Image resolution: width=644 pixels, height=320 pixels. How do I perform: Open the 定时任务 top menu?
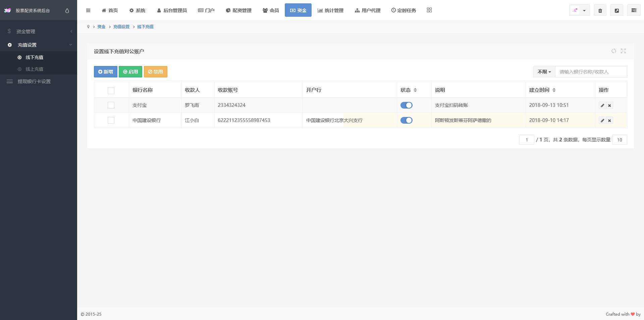[x=404, y=10]
